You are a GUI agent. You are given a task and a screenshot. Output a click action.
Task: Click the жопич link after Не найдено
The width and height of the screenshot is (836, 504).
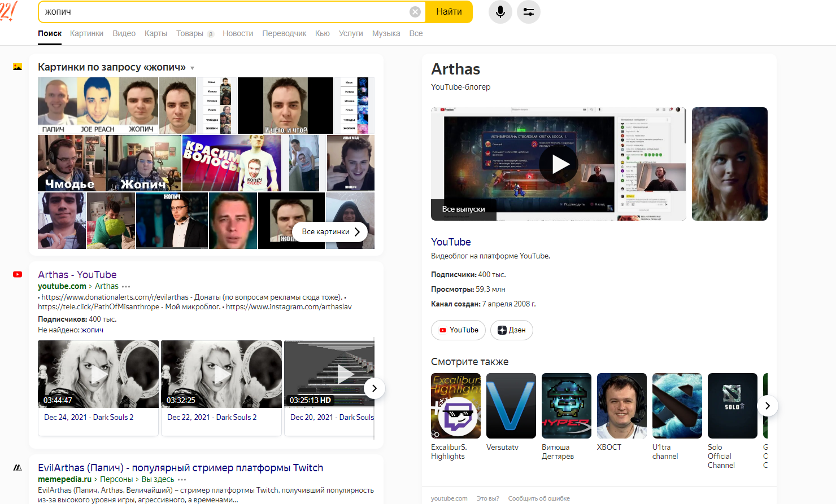92,330
